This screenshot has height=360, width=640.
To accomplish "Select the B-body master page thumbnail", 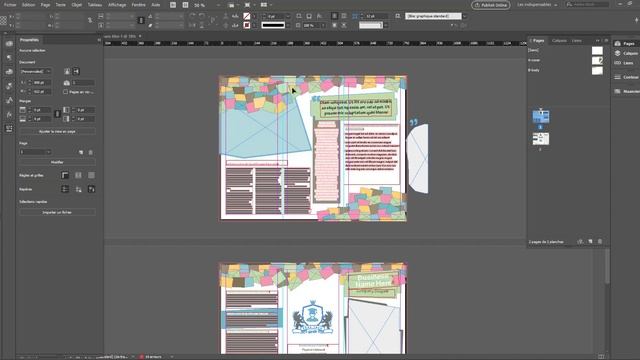I will [x=597, y=71].
